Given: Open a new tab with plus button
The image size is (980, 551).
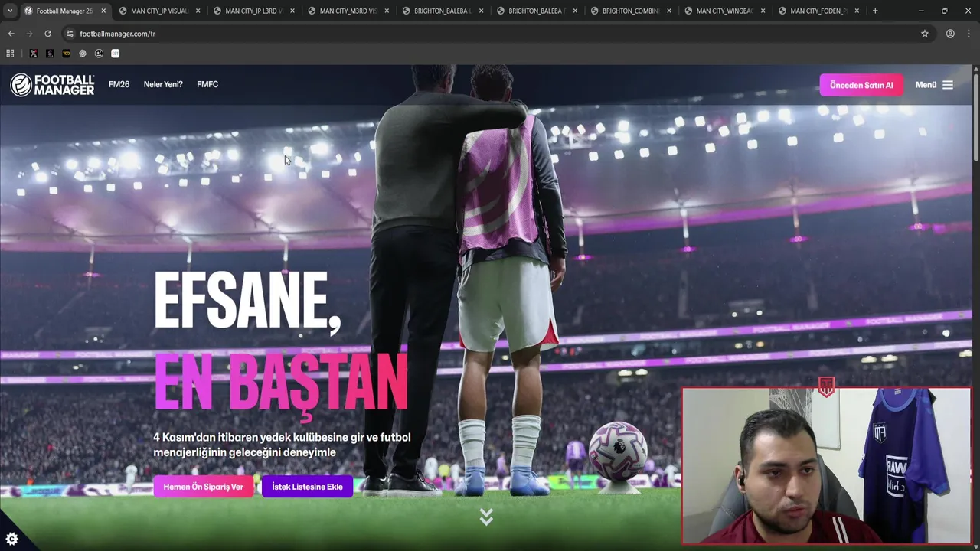Looking at the screenshot, I should (x=875, y=11).
